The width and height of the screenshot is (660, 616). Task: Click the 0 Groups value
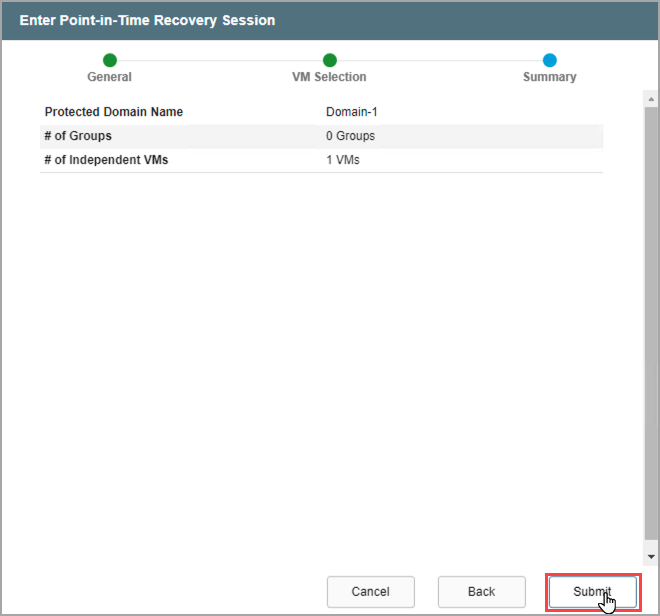[350, 136]
